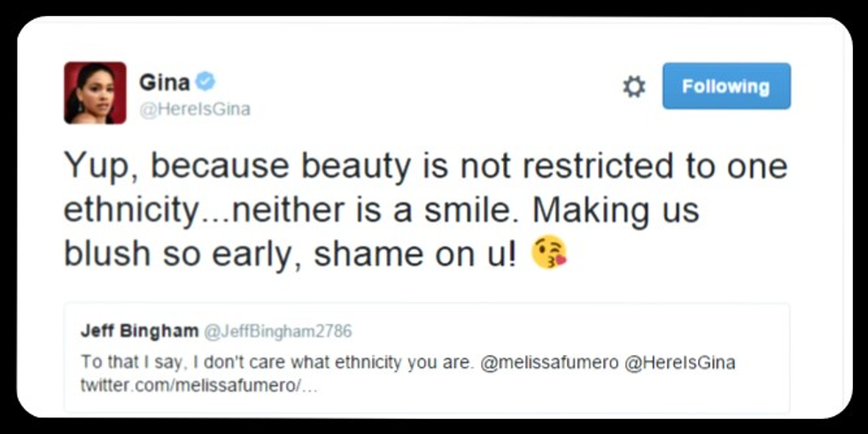Click the blue verified badge beside Gina
Image resolution: width=868 pixels, height=434 pixels.
pyautogui.click(x=205, y=82)
